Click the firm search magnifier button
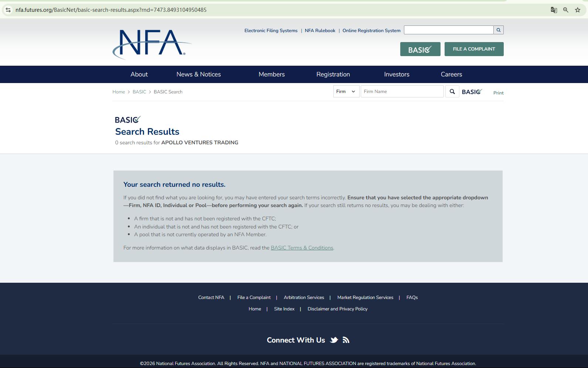 pos(452,92)
